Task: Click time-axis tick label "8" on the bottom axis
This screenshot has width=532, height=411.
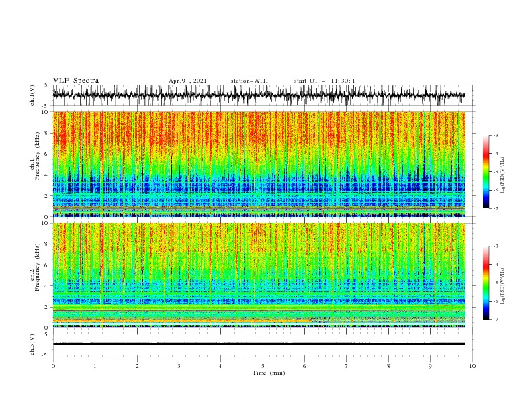Action: 388,366
